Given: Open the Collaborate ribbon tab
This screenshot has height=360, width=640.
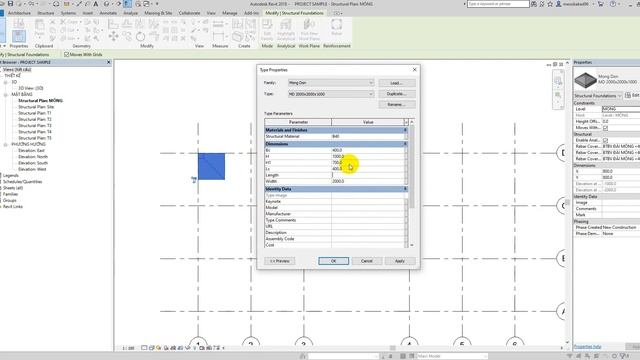Looking at the screenshot, I should click(x=189, y=13).
